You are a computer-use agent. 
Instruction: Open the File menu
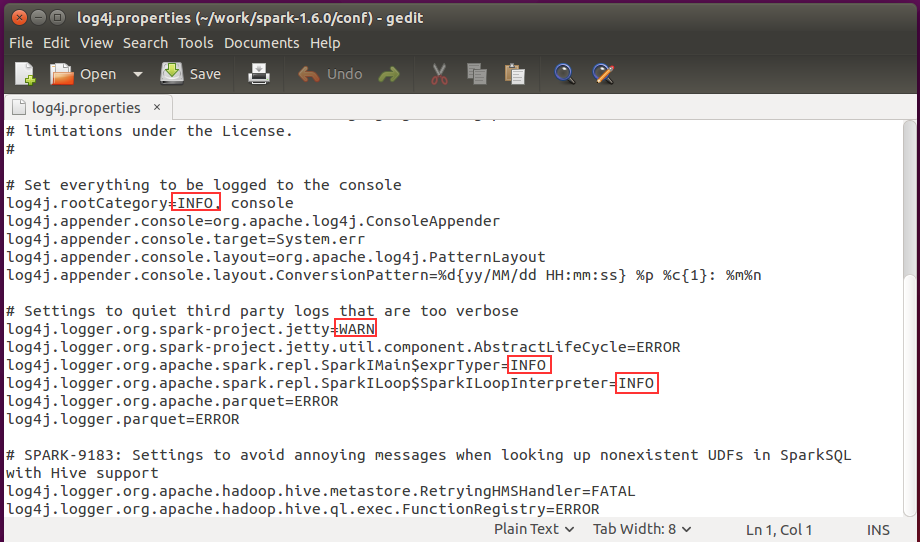21,43
